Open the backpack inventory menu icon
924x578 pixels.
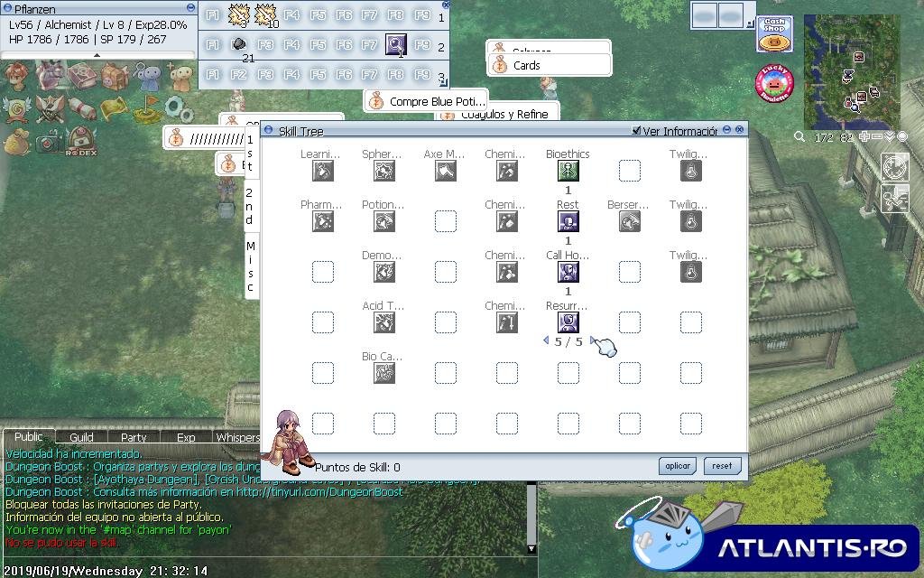coord(115,76)
